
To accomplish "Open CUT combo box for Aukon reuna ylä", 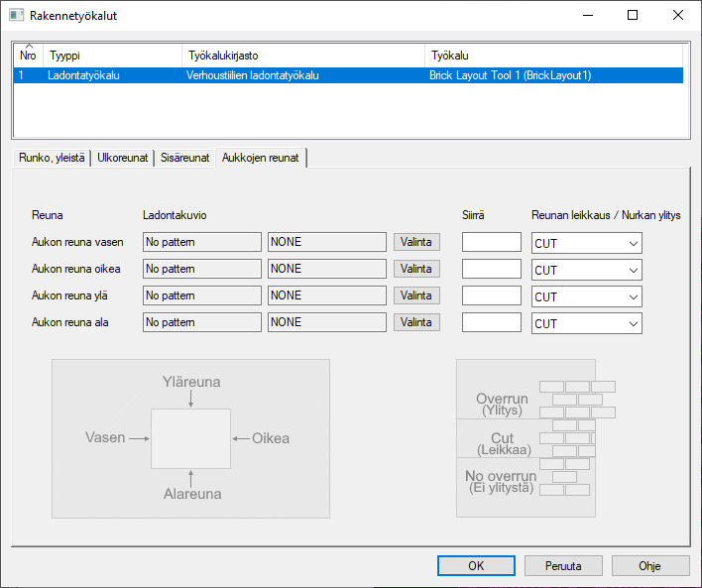I will tap(586, 296).
